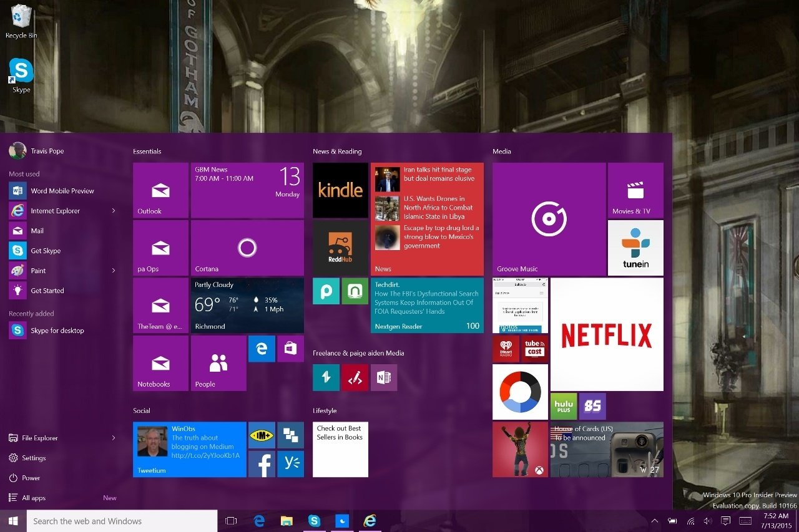Viewport: 799px width, 532px height.
Task: Open the volume control in tray
Action: pyautogui.click(x=708, y=521)
